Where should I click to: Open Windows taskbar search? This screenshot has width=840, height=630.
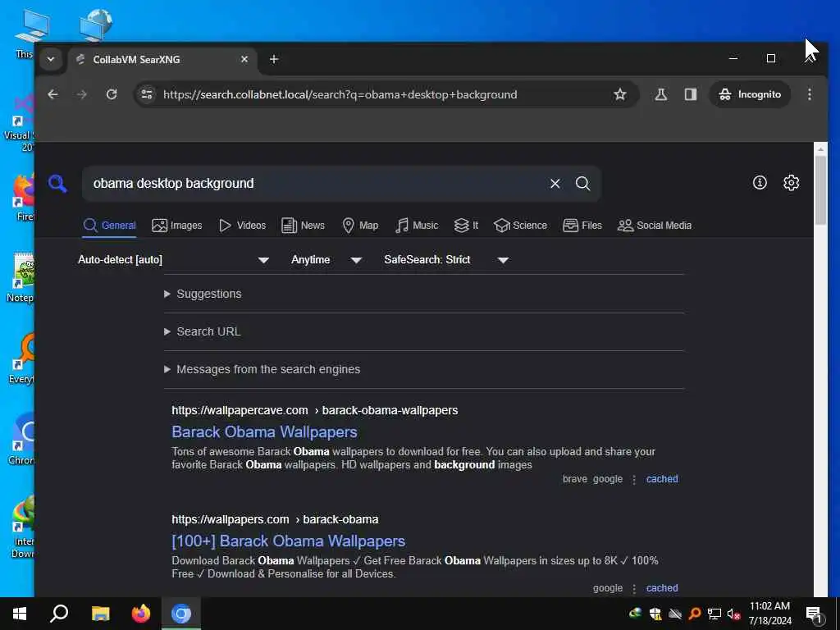tap(59, 614)
